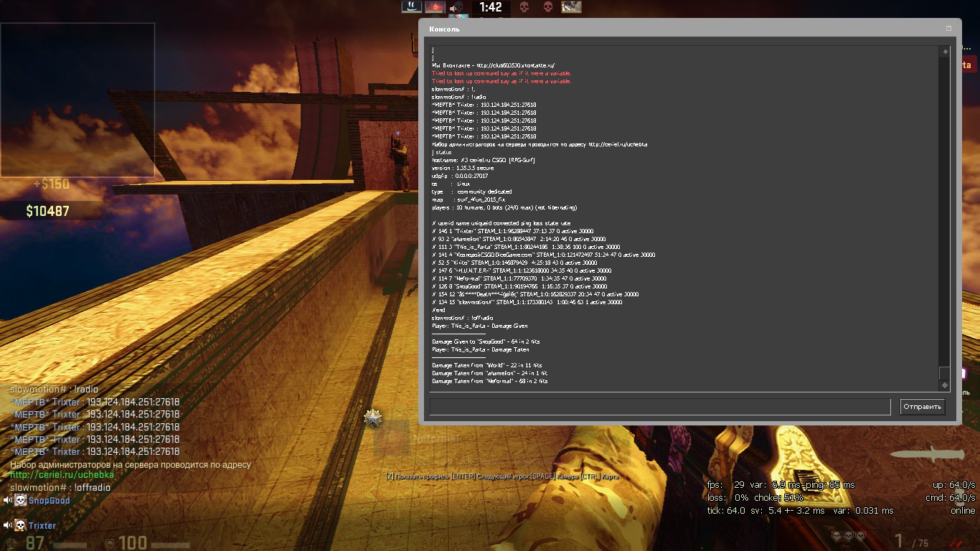Click the $10487 money display
Viewport: 980px width, 551px height.
(x=48, y=211)
